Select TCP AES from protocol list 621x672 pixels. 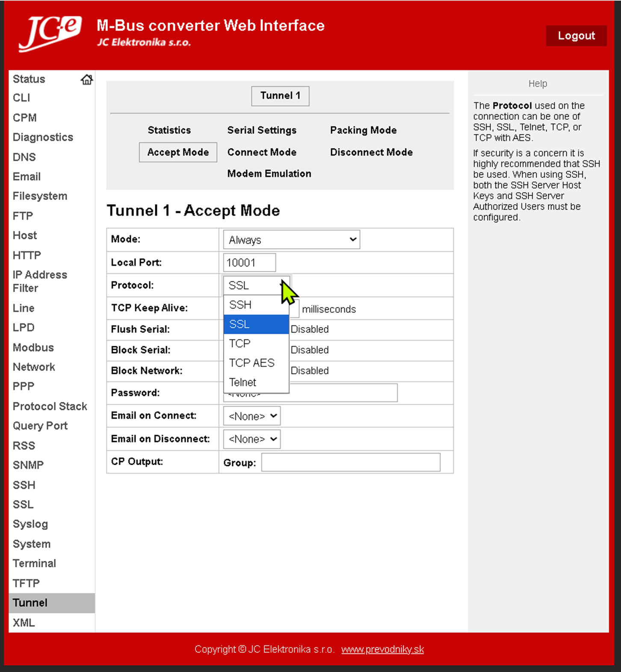tap(252, 363)
